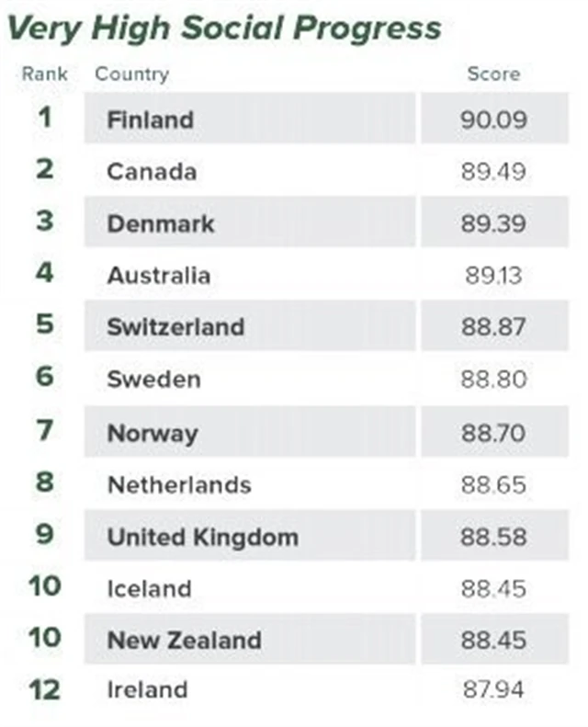Viewport: 588px width, 727px height.
Task: Select Sweden in the country list
Action: coord(153,379)
